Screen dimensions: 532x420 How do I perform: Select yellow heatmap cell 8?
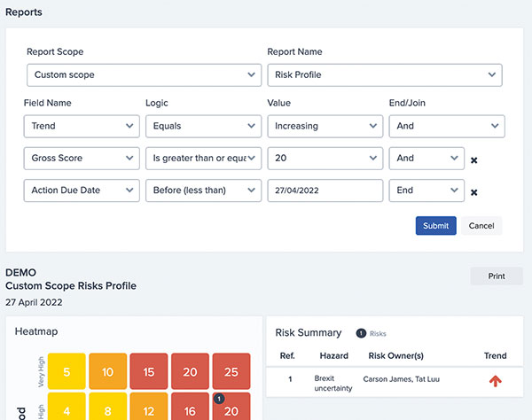tap(108, 407)
